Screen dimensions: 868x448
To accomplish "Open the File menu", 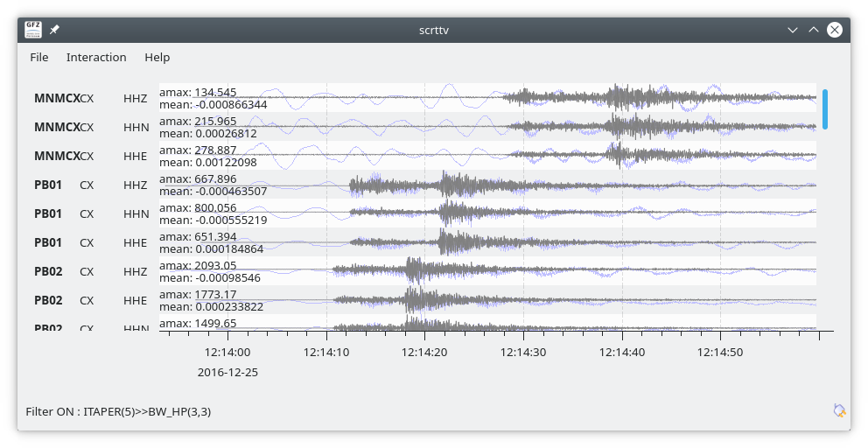I will point(38,57).
